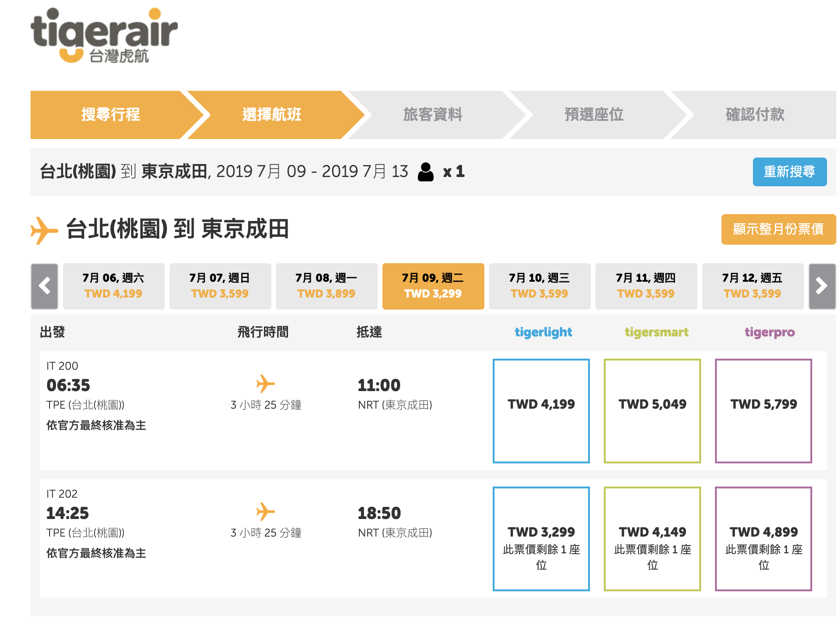Click the tigersmart column header
Screen dimensions: 840x633
pos(657,332)
